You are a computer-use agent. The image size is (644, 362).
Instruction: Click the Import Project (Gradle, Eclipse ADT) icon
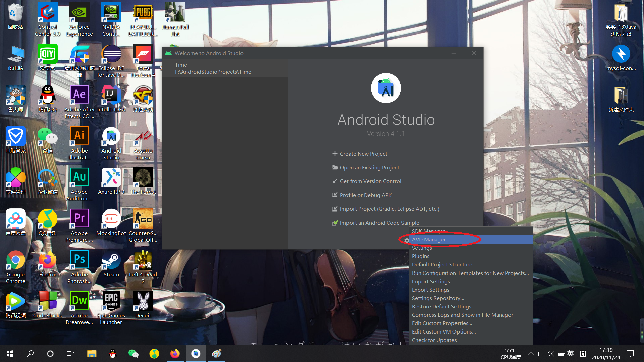[x=335, y=209]
